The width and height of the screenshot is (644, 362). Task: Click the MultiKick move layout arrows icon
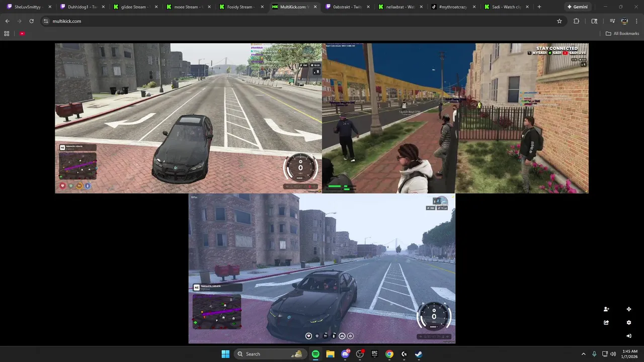click(x=629, y=309)
